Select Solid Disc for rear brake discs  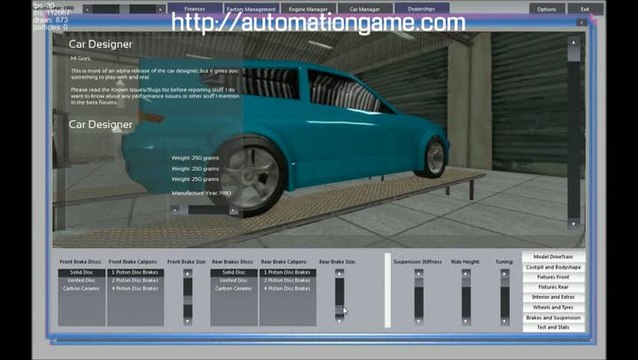click(234, 273)
